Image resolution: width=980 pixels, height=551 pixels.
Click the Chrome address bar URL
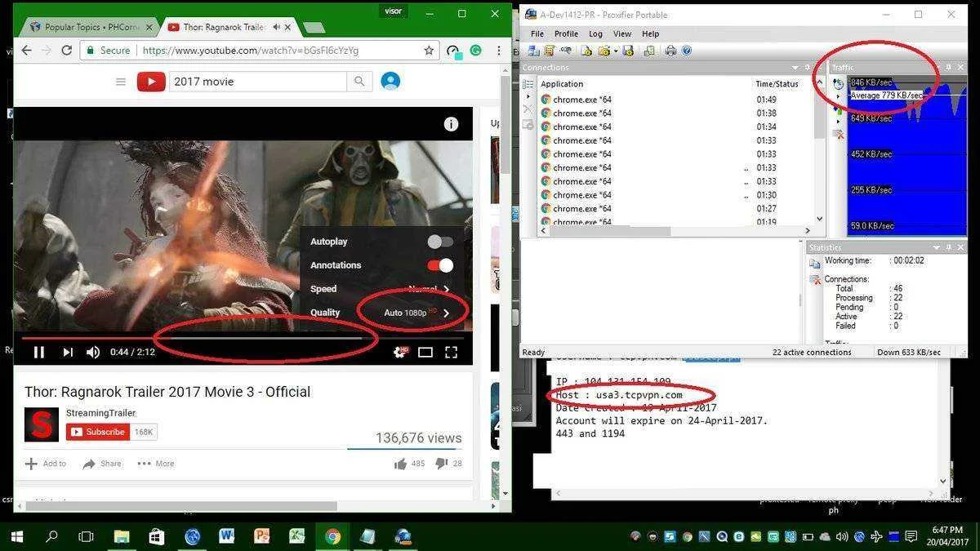point(250,50)
